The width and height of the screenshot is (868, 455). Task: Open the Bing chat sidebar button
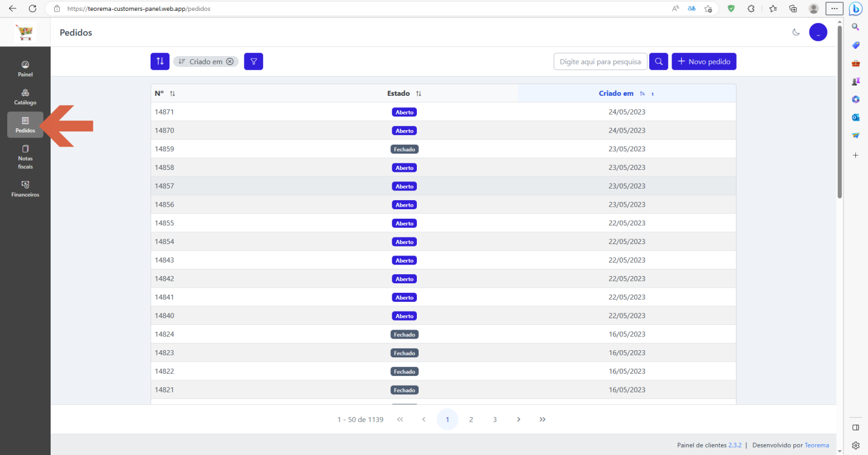point(855,8)
